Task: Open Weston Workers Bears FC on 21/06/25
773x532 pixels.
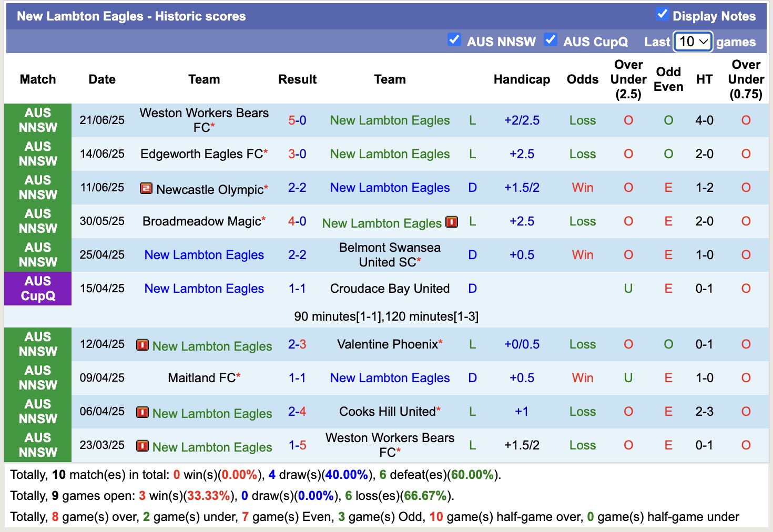Action: [204, 120]
